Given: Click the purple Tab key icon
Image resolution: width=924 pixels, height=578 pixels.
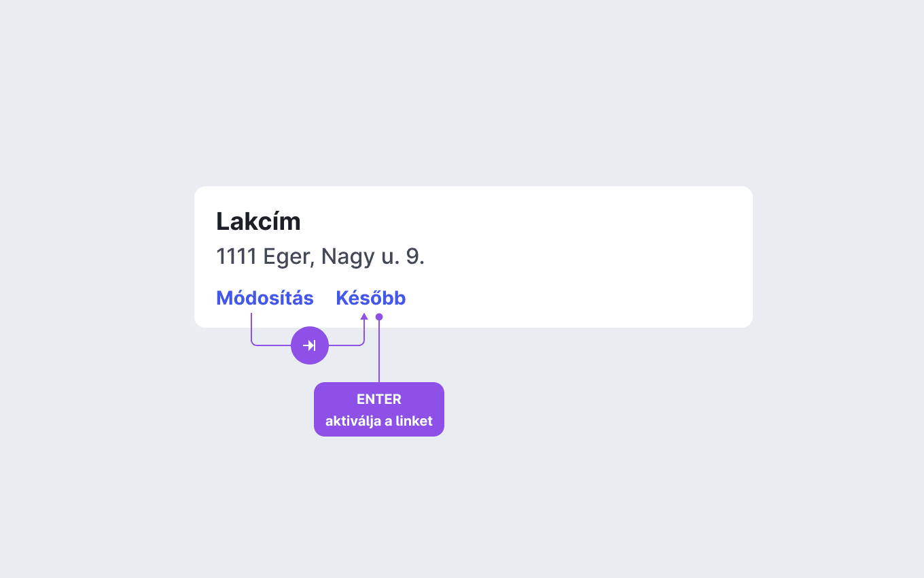Looking at the screenshot, I should pos(310,345).
